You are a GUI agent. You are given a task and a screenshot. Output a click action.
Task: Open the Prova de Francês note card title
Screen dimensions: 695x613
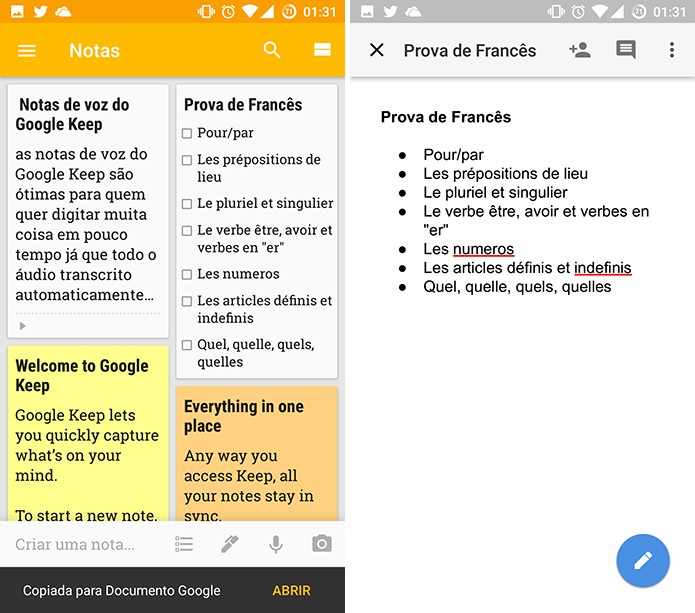243,105
